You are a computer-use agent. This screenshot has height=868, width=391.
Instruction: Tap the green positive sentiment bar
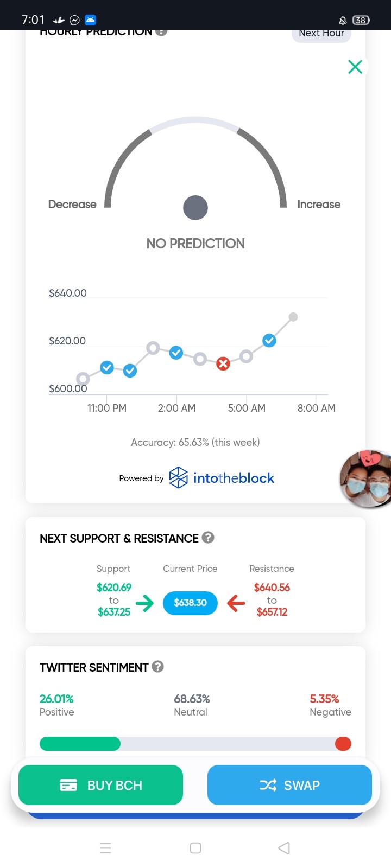pyautogui.click(x=80, y=744)
